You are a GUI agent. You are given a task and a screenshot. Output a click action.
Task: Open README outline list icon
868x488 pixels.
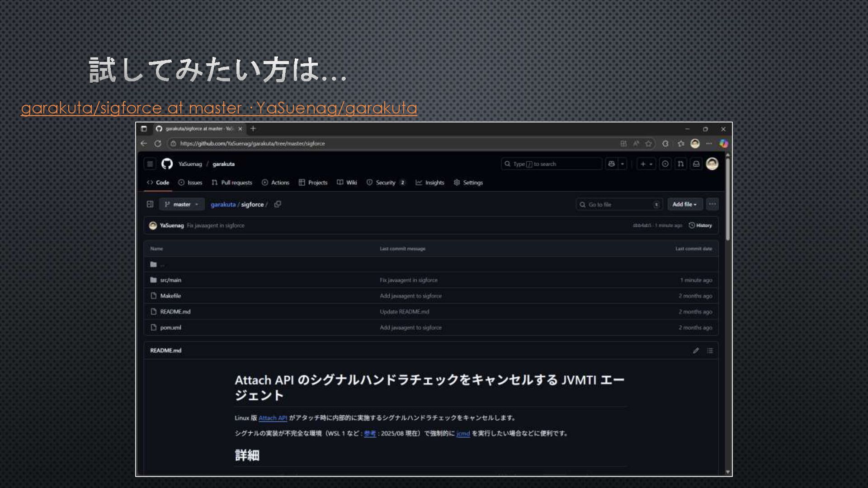[710, 351]
